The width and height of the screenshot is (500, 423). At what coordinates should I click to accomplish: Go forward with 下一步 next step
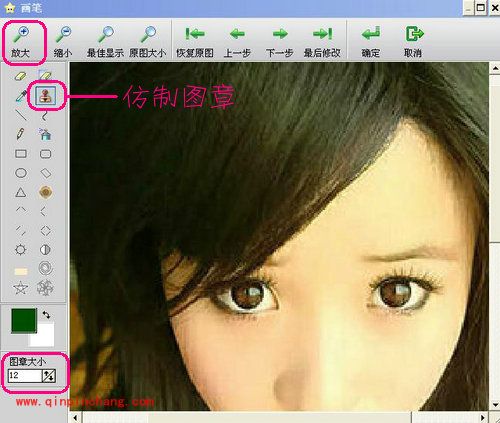280,42
